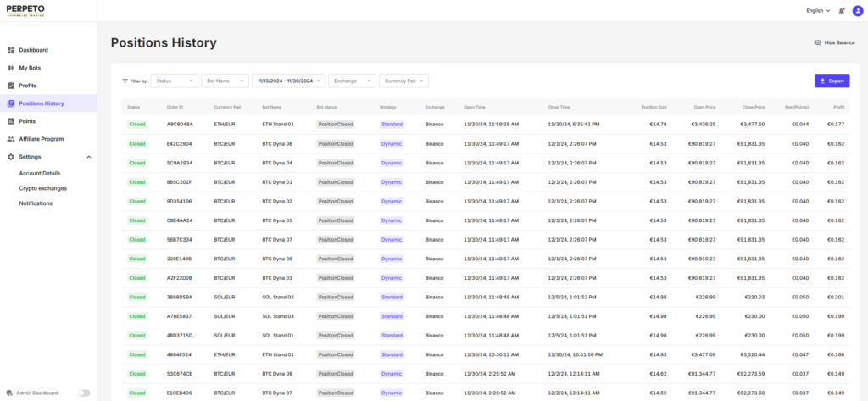Viewport: 868px width, 401px height.
Task: Open the Exchange filter dropdown
Action: click(352, 81)
